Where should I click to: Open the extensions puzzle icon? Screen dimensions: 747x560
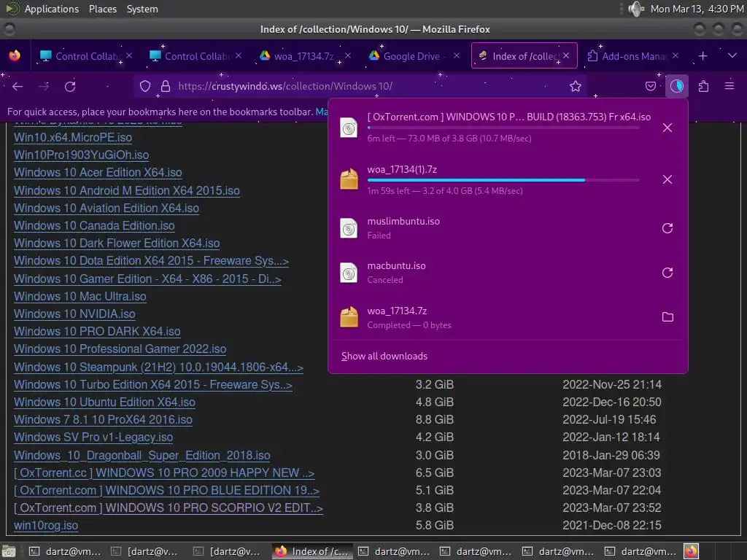704,86
